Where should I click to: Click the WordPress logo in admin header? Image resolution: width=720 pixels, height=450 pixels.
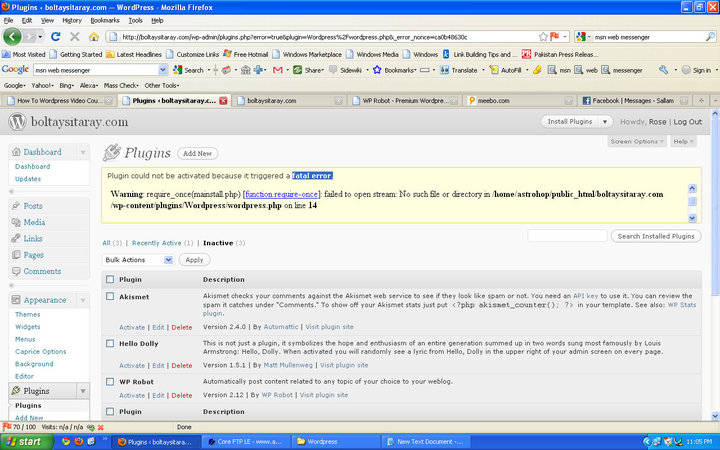[x=16, y=121]
